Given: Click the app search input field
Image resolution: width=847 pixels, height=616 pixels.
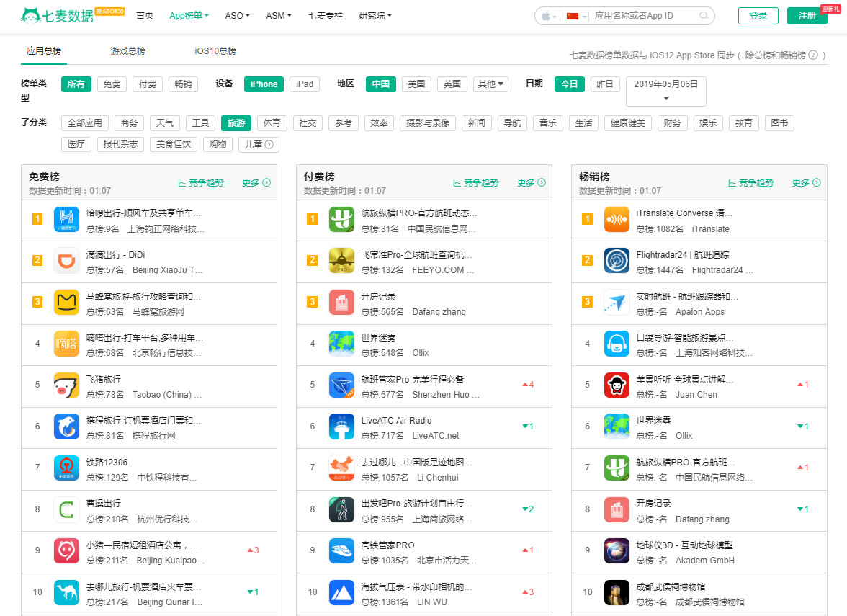Looking at the screenshot, I should (644, 16).
